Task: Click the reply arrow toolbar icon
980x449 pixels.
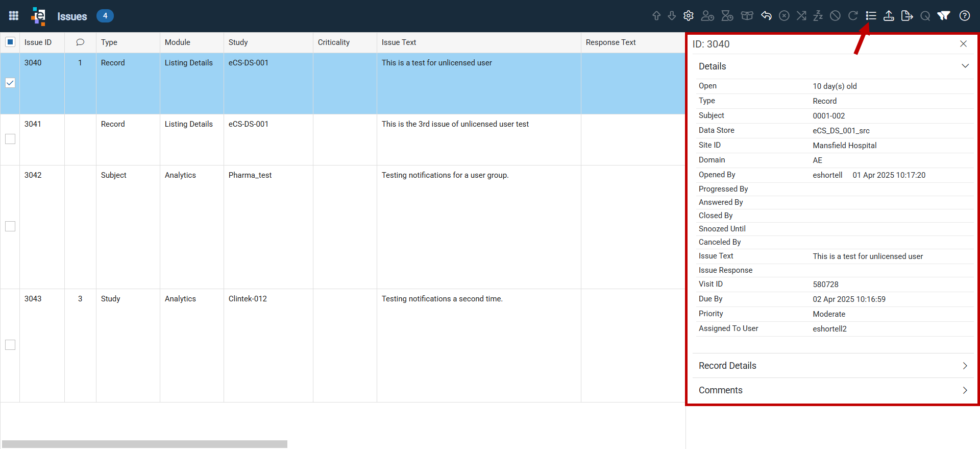Action: click(x=766, y=16)
